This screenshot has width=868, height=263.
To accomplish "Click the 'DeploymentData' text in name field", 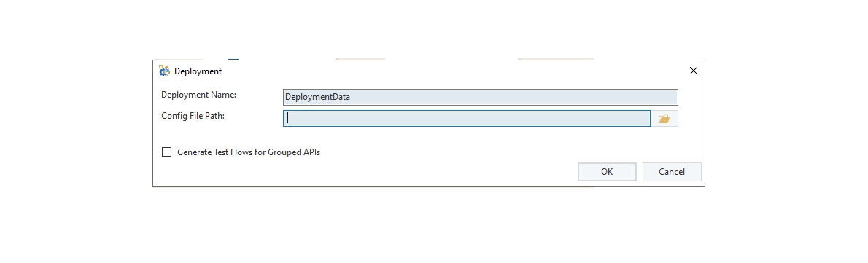I will pos(317,97).
